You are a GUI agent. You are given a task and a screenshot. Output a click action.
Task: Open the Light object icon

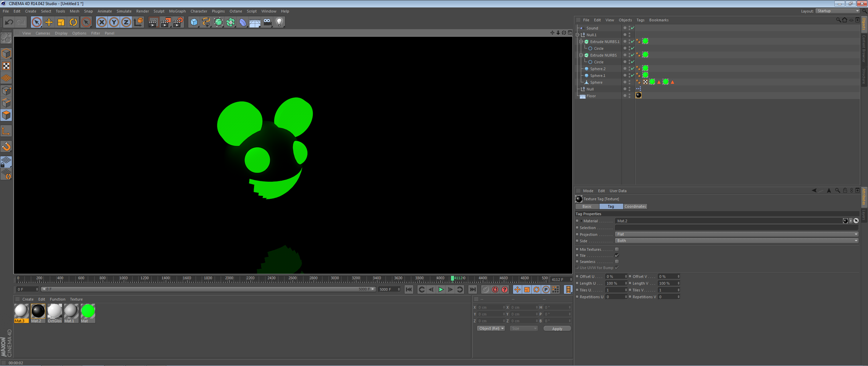(279, 22)
